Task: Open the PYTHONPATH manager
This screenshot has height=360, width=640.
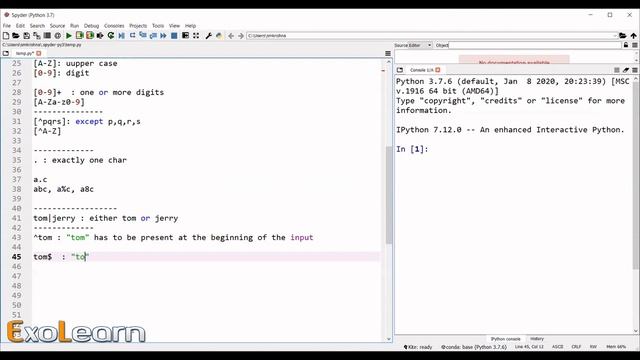Action: click(219, 36)
